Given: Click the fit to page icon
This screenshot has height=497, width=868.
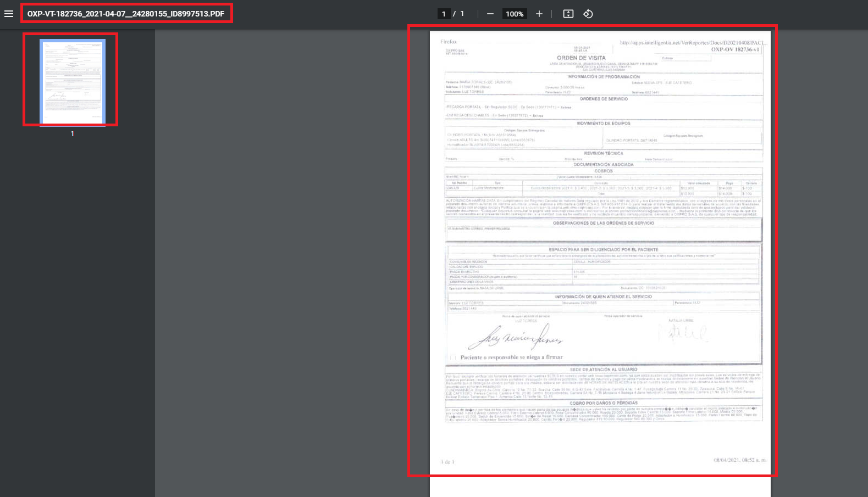Looking at the screenshot, I should (568, 14).
